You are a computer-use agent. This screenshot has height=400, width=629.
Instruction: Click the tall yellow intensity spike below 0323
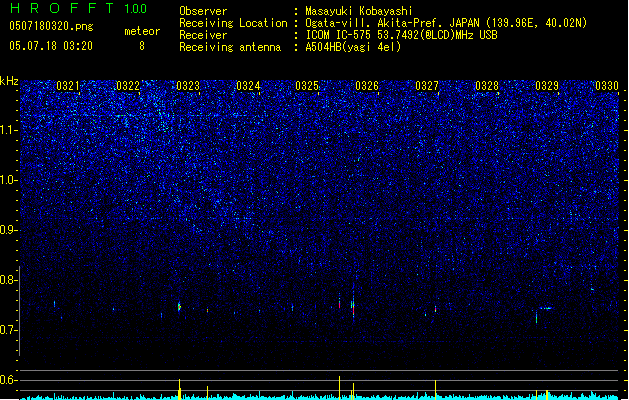tap(179, 389)
